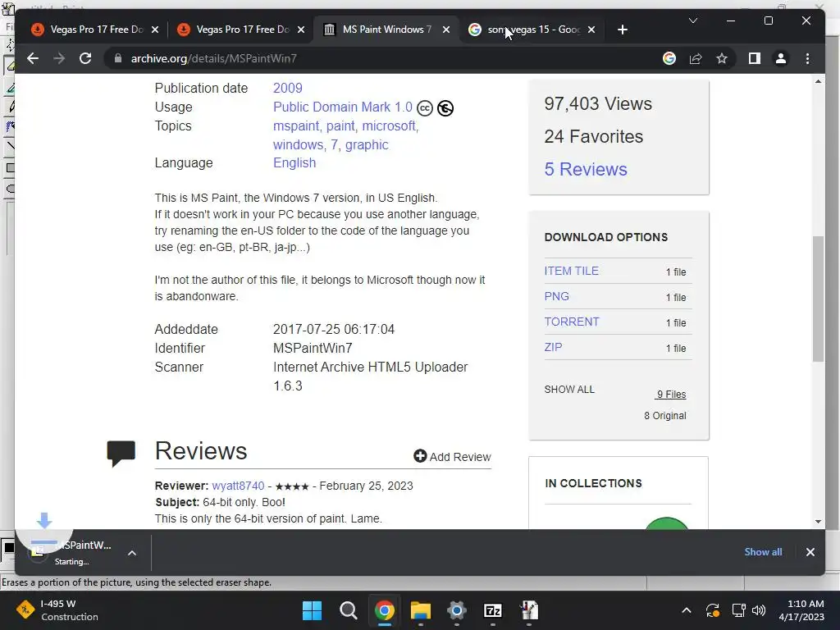Open the 2009 publication date link
This screenshot has width=840, height=630.
[x=288, y=88]
